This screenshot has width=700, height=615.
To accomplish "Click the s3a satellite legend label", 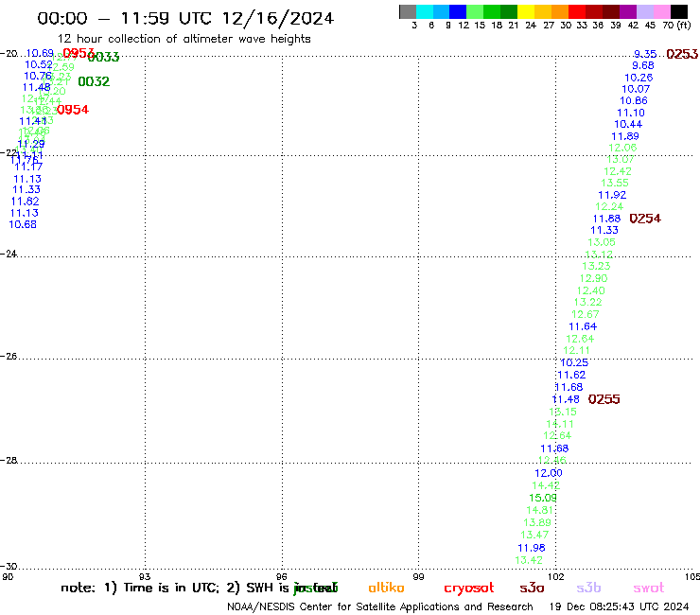I will (532, 588).
